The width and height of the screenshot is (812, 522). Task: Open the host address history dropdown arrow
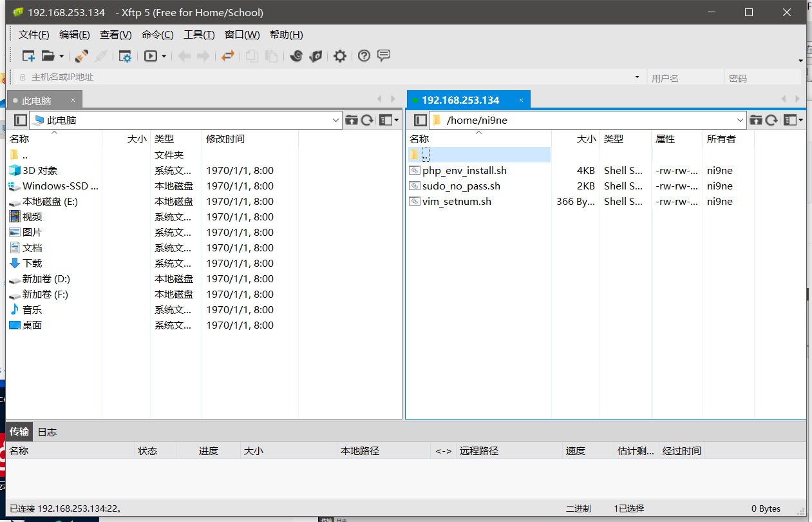(637, 77)
